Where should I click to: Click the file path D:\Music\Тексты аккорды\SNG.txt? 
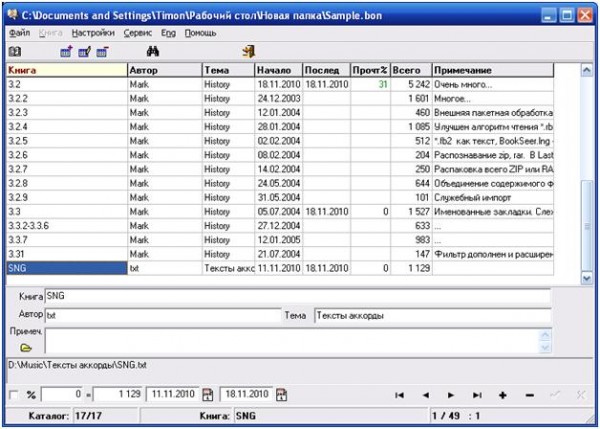[77, 365]
